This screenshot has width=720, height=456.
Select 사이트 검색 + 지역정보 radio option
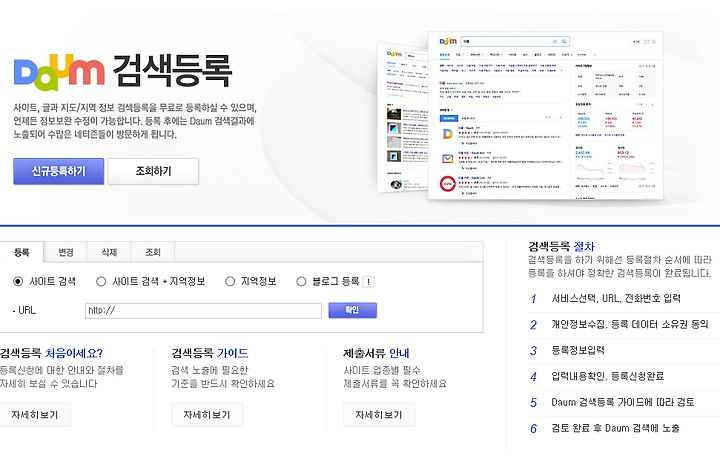[101, 281]
